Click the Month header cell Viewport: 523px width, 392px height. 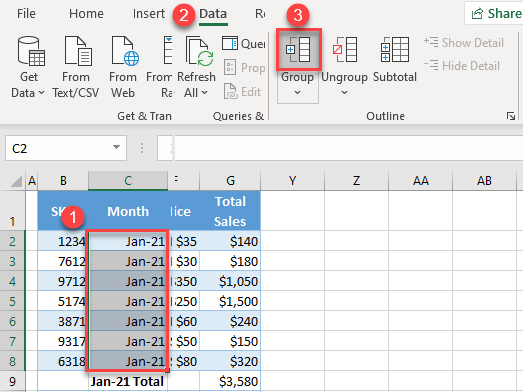click(128, 211)
